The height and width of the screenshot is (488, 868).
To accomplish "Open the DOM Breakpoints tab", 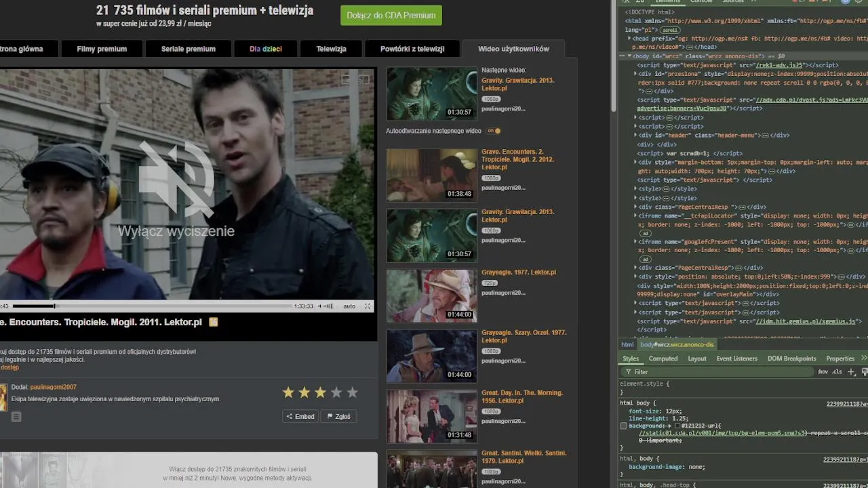I will 792,359.
